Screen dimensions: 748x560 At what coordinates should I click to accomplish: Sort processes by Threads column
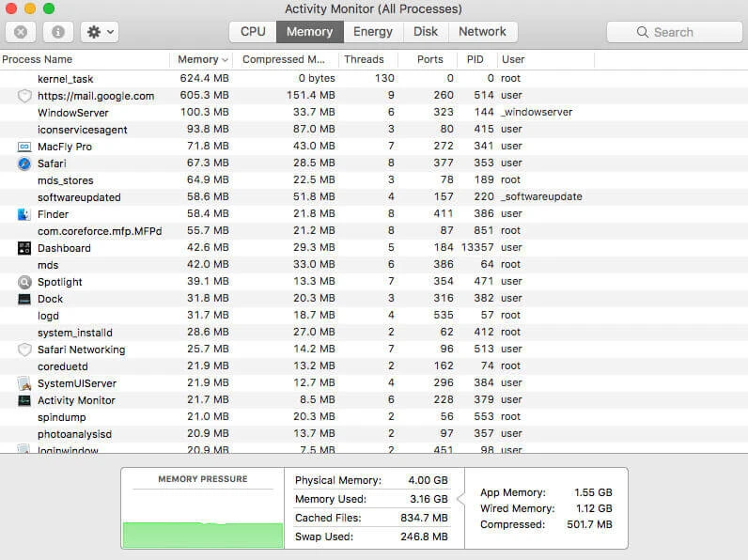point(364,59)
